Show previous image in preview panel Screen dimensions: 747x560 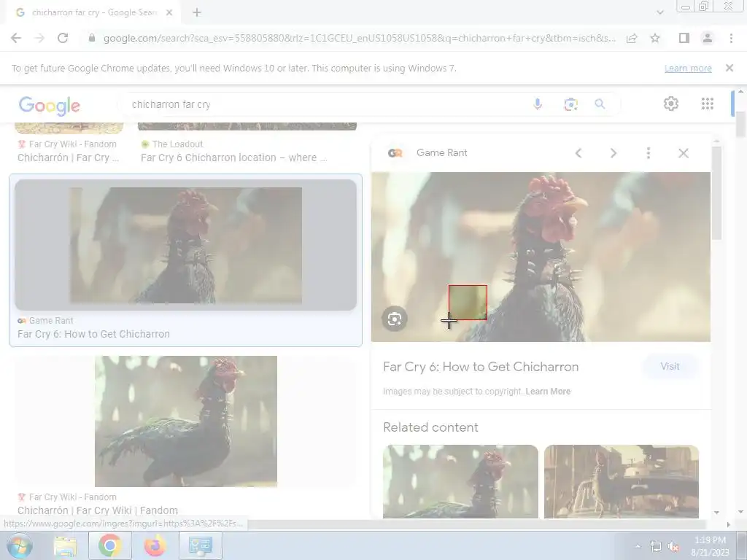tap(578, 153)
